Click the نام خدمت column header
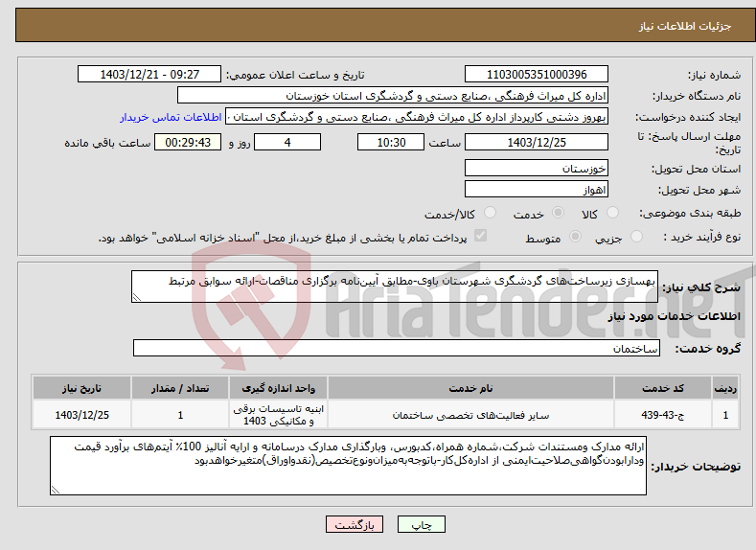Image resolution: width=756 pixels, height=550 pixels. coord(470,388)
